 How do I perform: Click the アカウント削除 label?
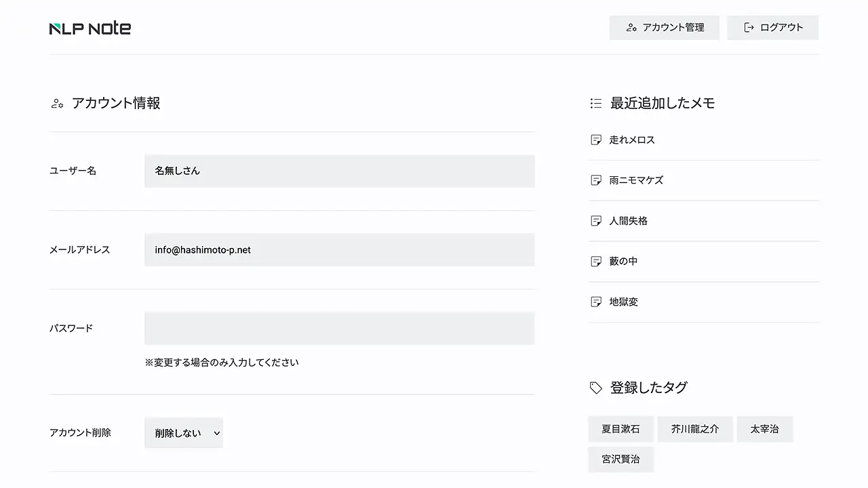click(80, 432)
